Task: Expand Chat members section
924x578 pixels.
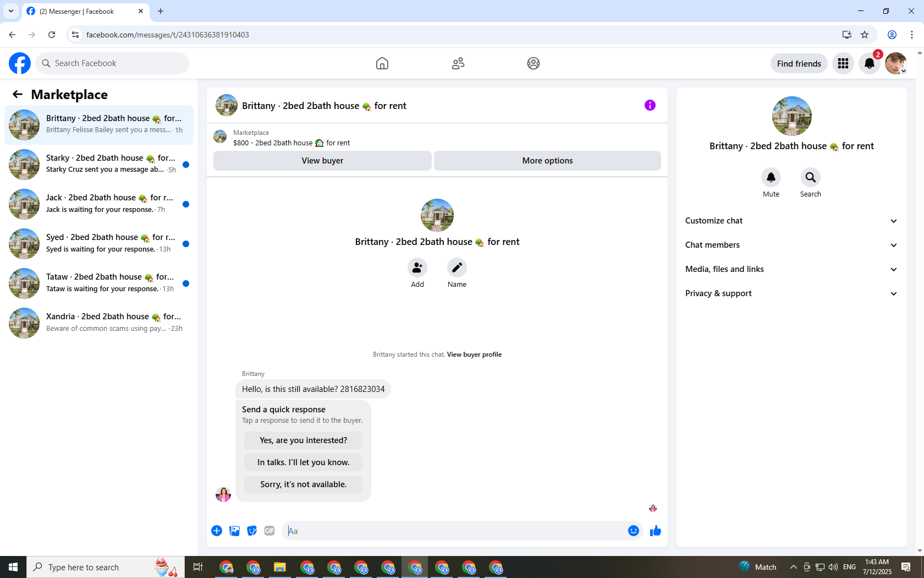Action: [x=791, y=245]
